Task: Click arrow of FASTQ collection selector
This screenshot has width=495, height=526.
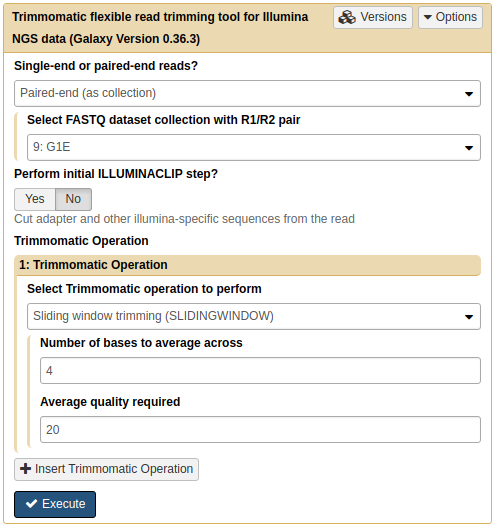Action: (x=469, y=148)
